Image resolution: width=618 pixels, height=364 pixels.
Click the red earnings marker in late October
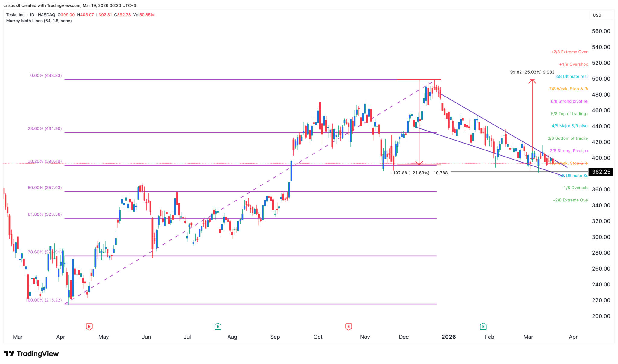click(349, 326)
